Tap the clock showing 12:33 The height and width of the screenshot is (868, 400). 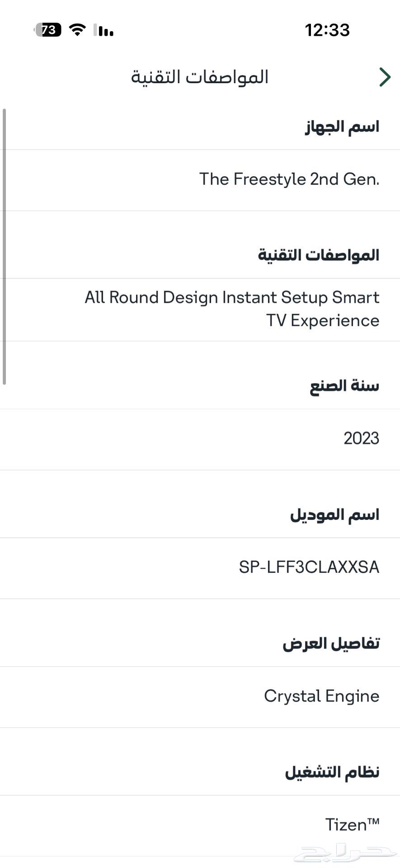click(x=327, y=30)
